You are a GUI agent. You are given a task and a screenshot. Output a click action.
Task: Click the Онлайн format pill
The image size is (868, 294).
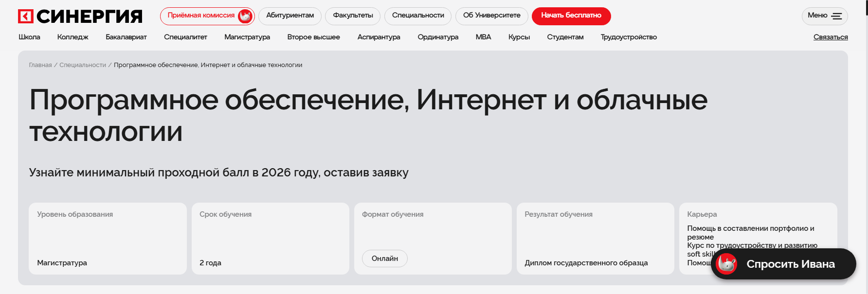(x=385, y=259)
